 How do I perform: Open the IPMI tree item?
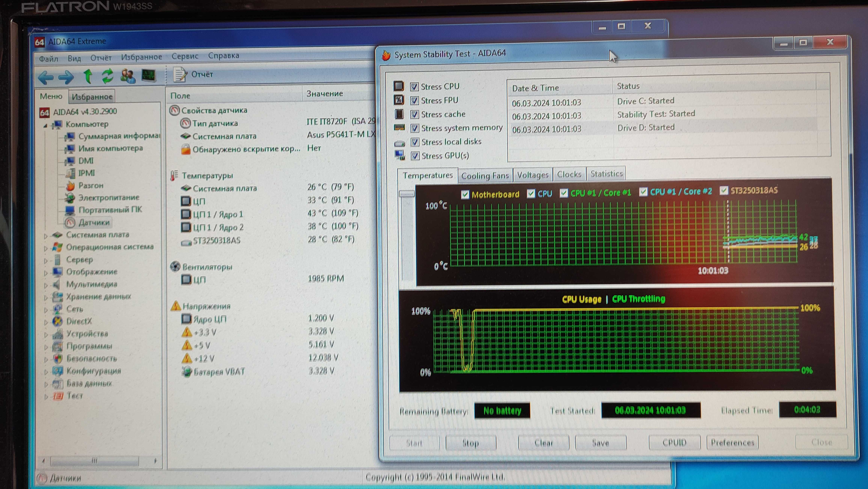coord(87,173)
